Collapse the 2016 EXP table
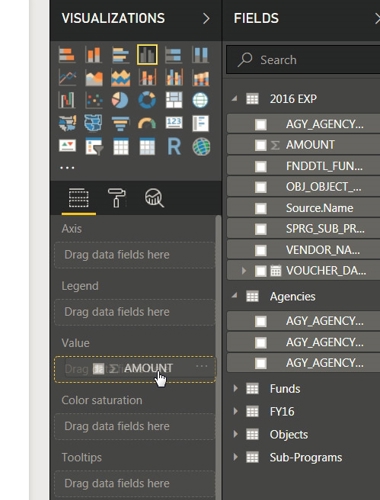Screen dimensions: 380x500 pyautogui.click(x=235, y=99)
